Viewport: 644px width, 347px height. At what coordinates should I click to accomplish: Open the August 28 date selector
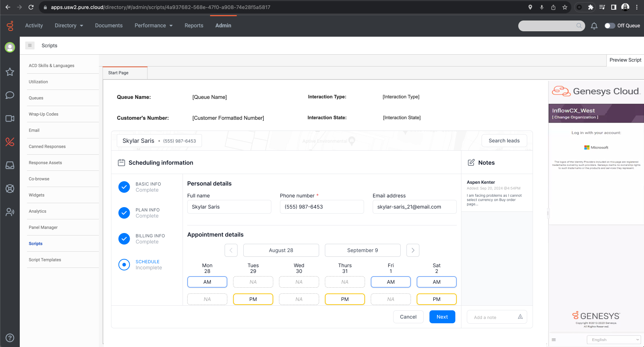coord(281,250)
